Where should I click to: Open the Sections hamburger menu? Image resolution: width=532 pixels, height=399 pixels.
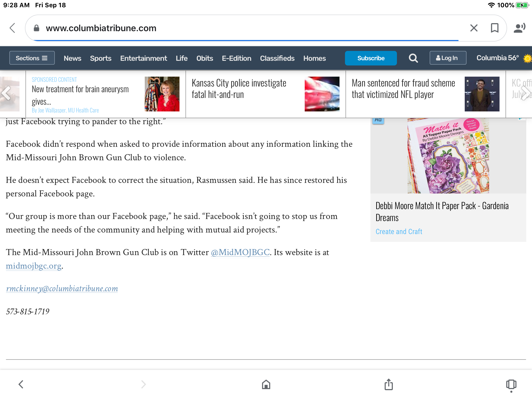click(x=32, y=58)
